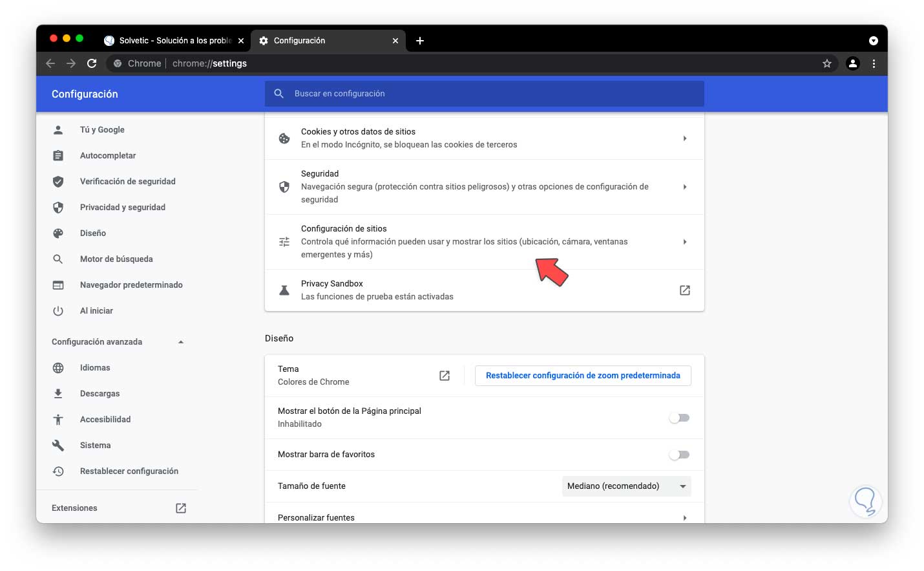Open the Tema external link icon
The width and height of the screenshot is (924, 571).
(x=445, y=376)
